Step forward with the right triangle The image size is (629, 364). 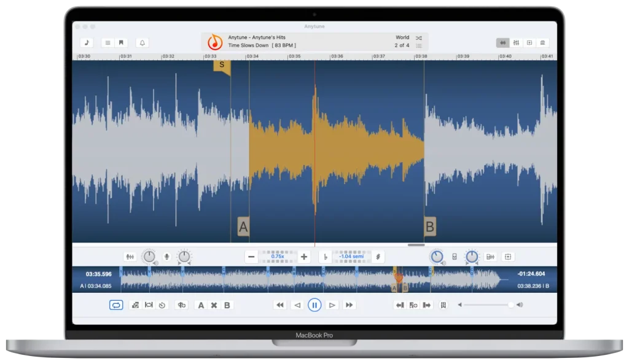[x=332, y=305]
